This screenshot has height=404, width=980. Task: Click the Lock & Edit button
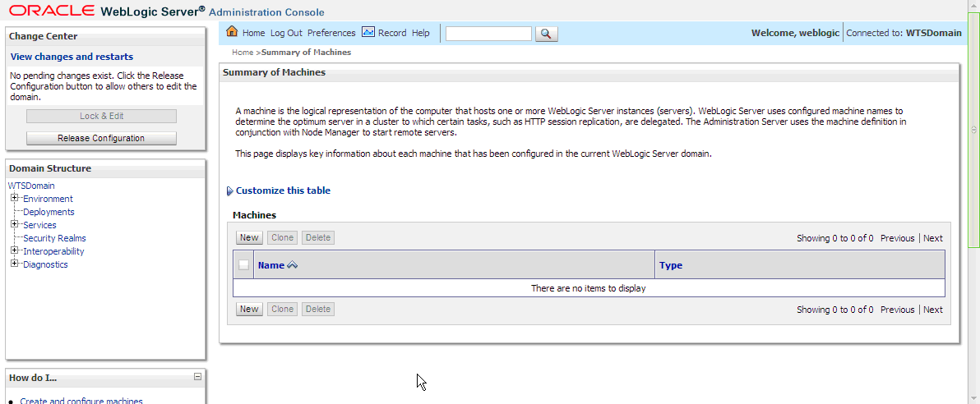pos(101,116)
